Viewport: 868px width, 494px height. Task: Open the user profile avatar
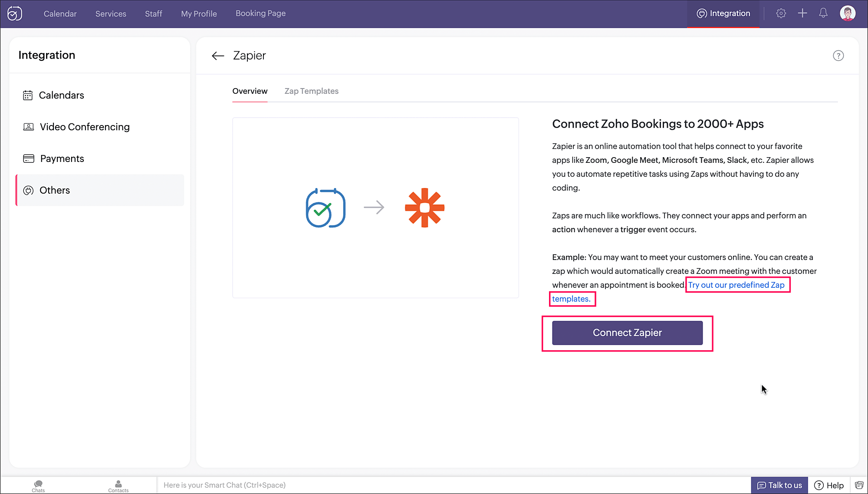(x=847, y=13)
